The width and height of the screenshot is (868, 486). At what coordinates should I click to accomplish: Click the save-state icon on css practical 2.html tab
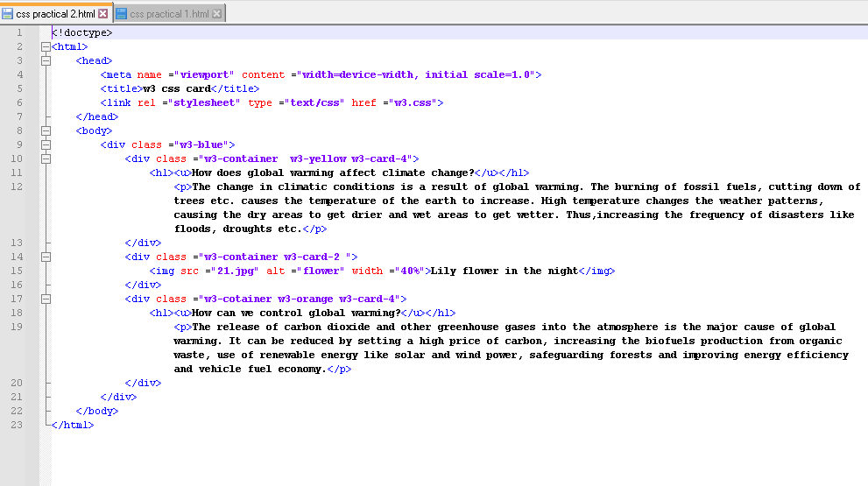(8, 14)
